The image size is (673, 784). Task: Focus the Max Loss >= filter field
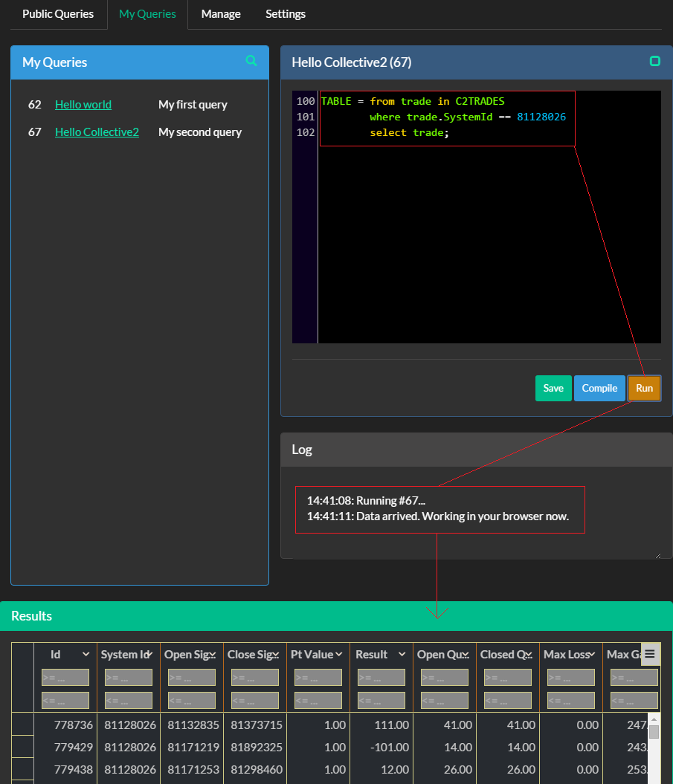click(x=571, y=678)
